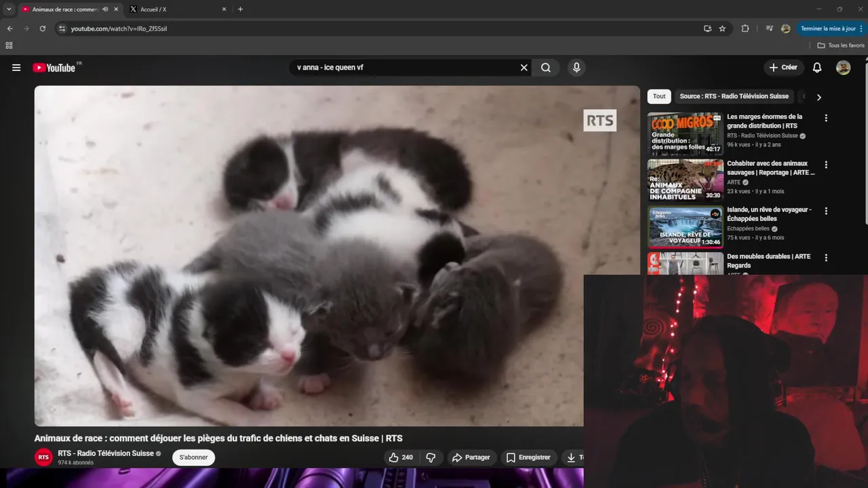Click the '96 k vues · il y a 2 ans' text

754,144
